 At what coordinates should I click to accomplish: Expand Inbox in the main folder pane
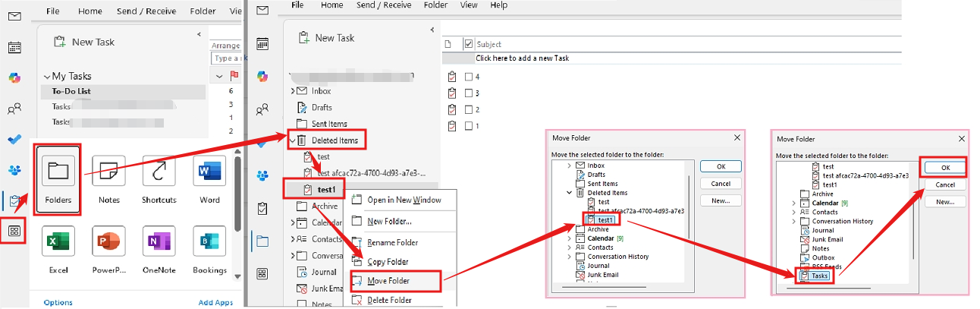pyautogui.click(x=293, y=91)
